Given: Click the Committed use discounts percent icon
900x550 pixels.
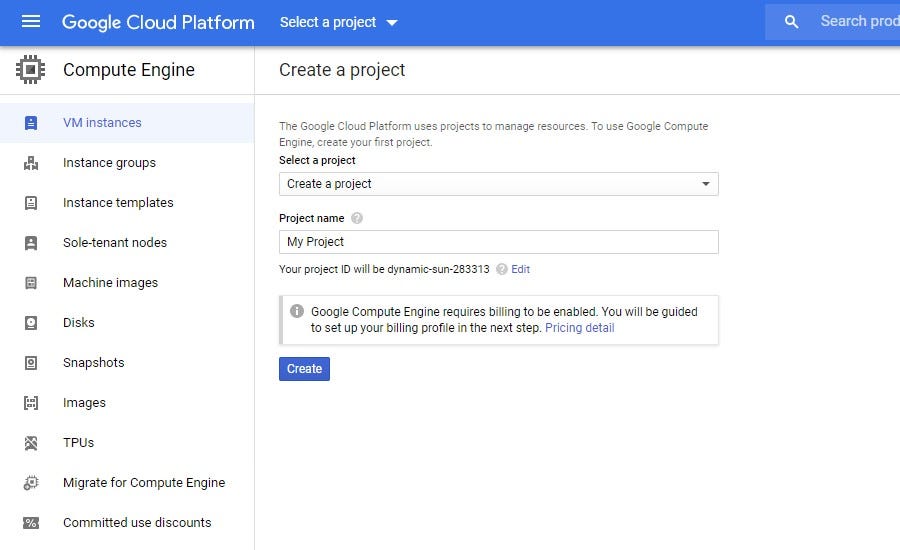Looking at the screenshot, I should [31, 523].
